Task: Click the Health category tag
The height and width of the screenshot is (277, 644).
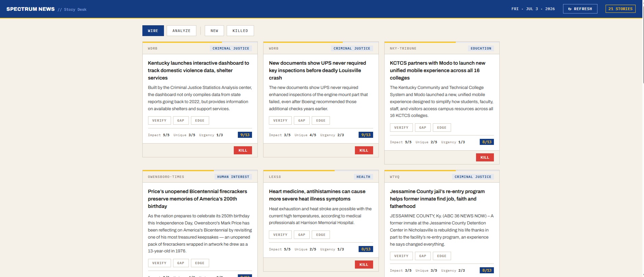Action: [363, 177]
